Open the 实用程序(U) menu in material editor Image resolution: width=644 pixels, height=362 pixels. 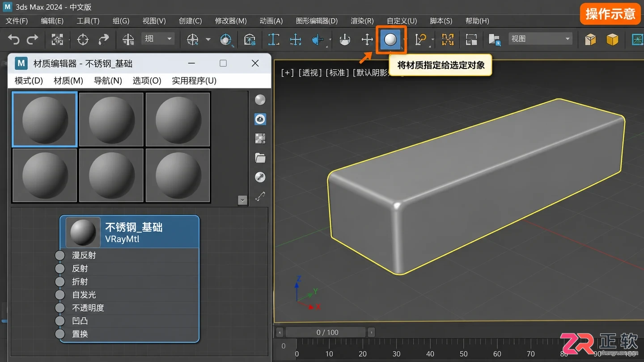click(194, 80)
